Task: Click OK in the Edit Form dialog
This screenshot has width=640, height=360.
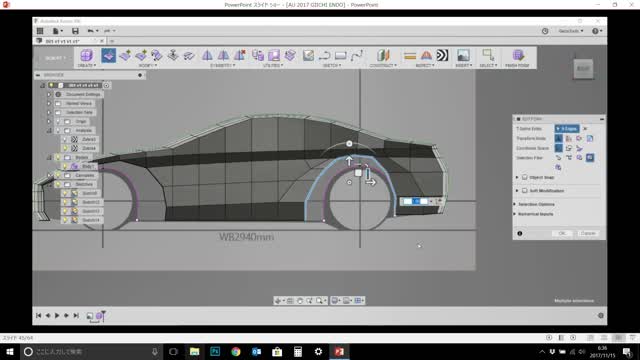Action: (562, 233)
